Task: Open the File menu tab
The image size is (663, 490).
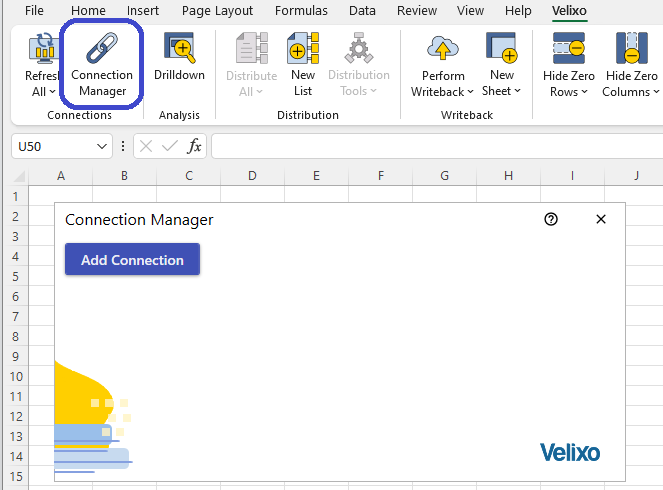Action: 34,11
